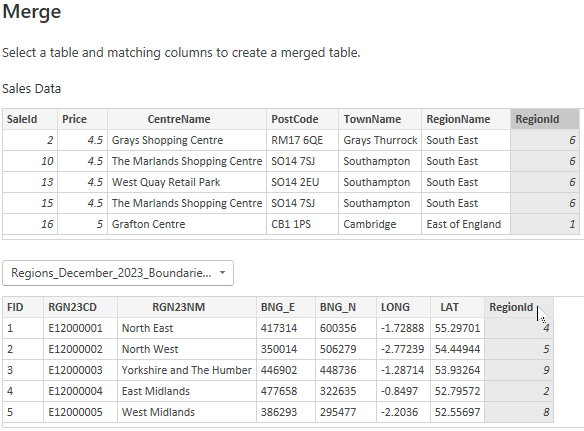This screenshot has width=584, height=431.
Task: Click the West Quay Retail Park cell
Action: coord(187,182)
